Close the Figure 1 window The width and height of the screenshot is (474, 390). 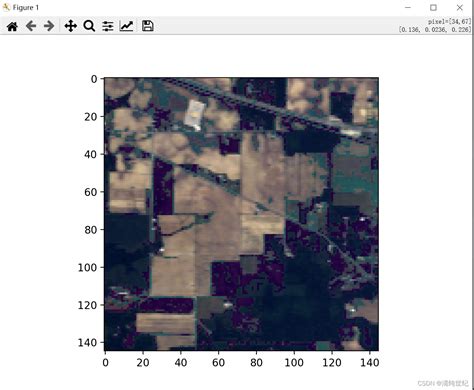pyautogui.click(x=460, y=7)
